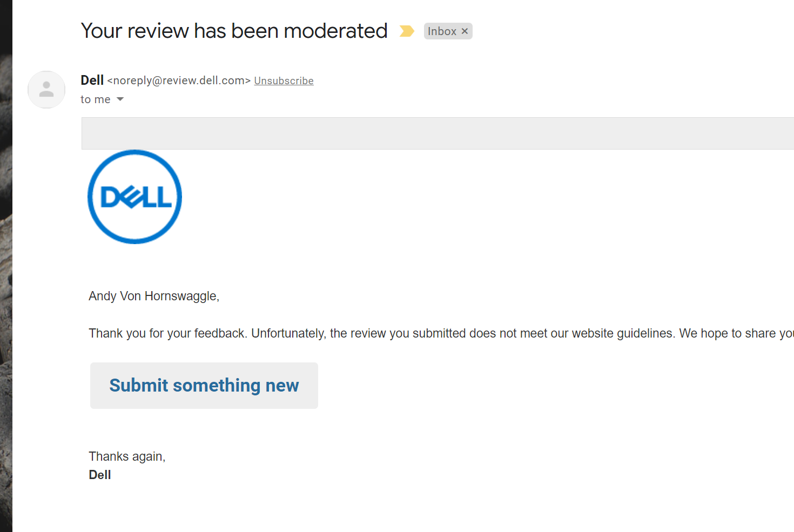The image size is (794, 532).
Task: Click the 'Thanks again,' closing line
Action: tap(127, 456)
